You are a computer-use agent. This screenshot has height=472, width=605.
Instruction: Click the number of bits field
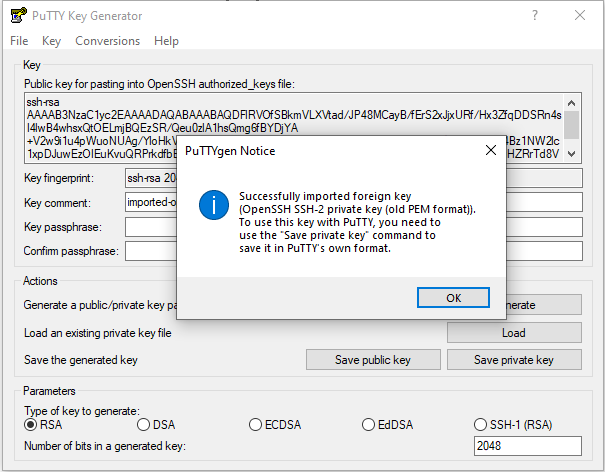point(527,446)
